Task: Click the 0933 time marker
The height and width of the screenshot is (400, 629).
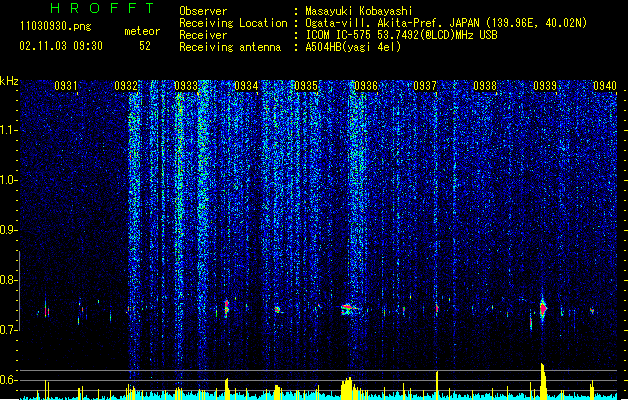Action: click(186, 86)
